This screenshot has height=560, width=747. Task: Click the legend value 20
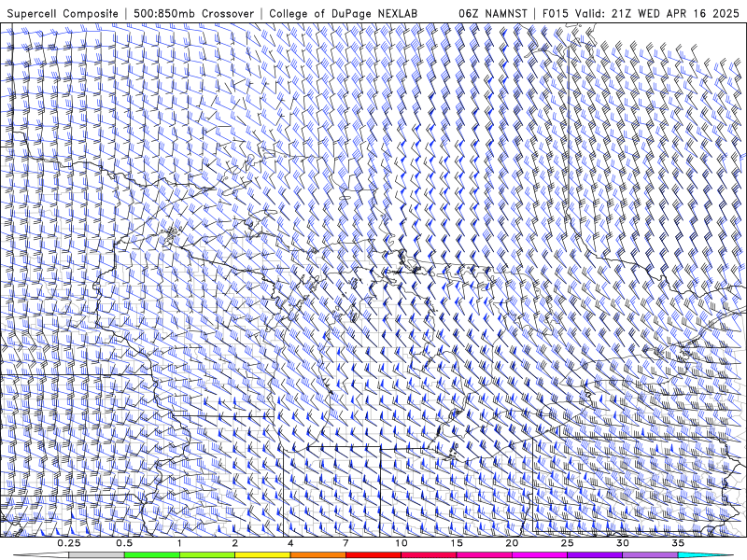pyautogui.click(x=512, y=543)
